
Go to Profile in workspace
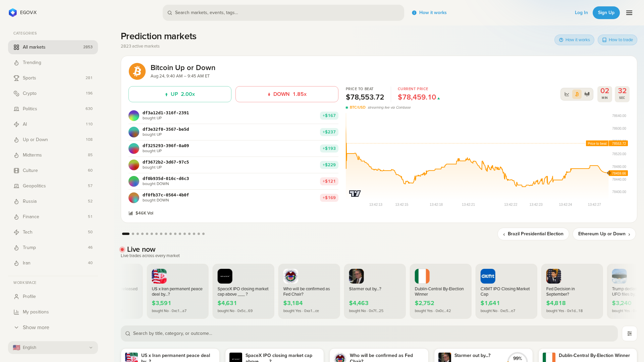tap(53, 297)
